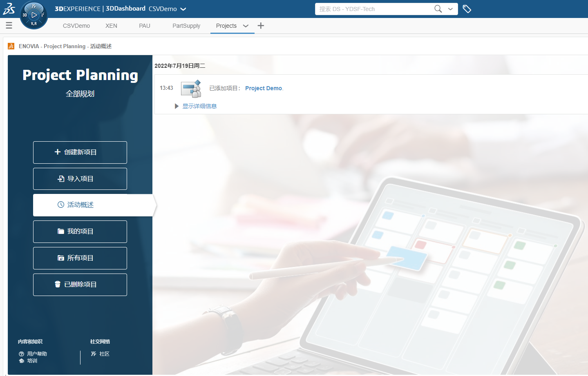The image size is (588, 376).
Task: Expand 显示详细信息 for the activity
Action: click(199, 106)
